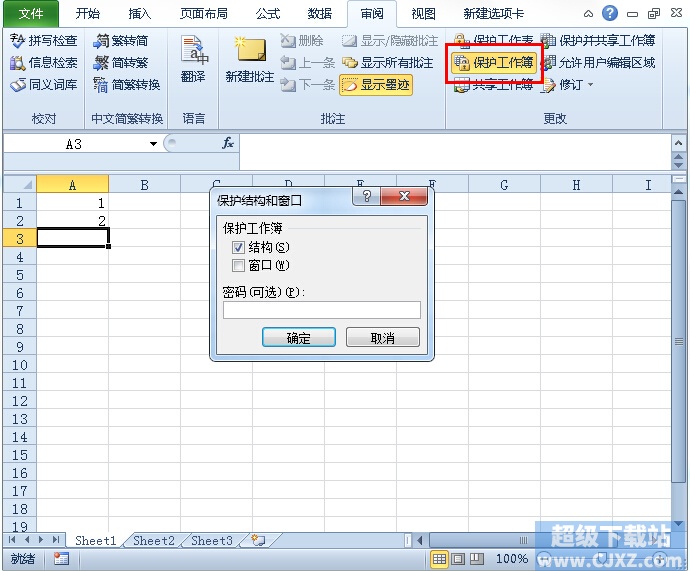Toggle the 结构(S) checkbox
690x571 pixels.
(x=238, y=247)
